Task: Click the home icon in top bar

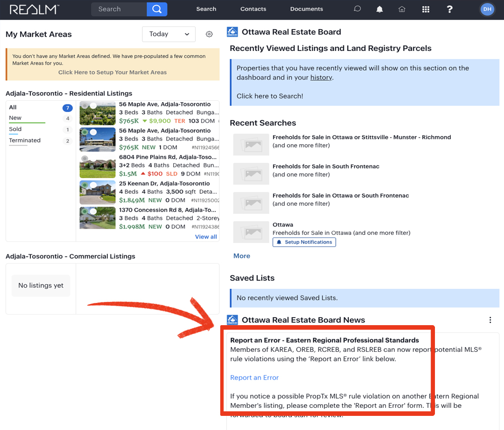Action: (402, 9)
